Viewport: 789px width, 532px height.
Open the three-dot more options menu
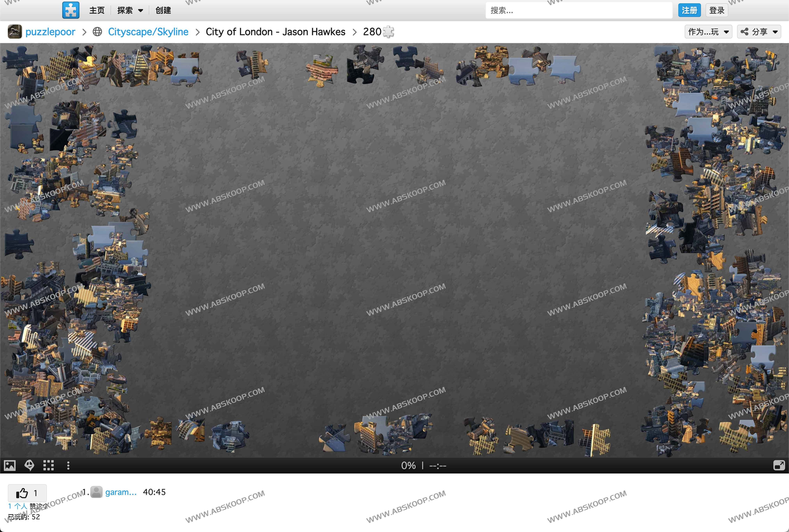68,465
